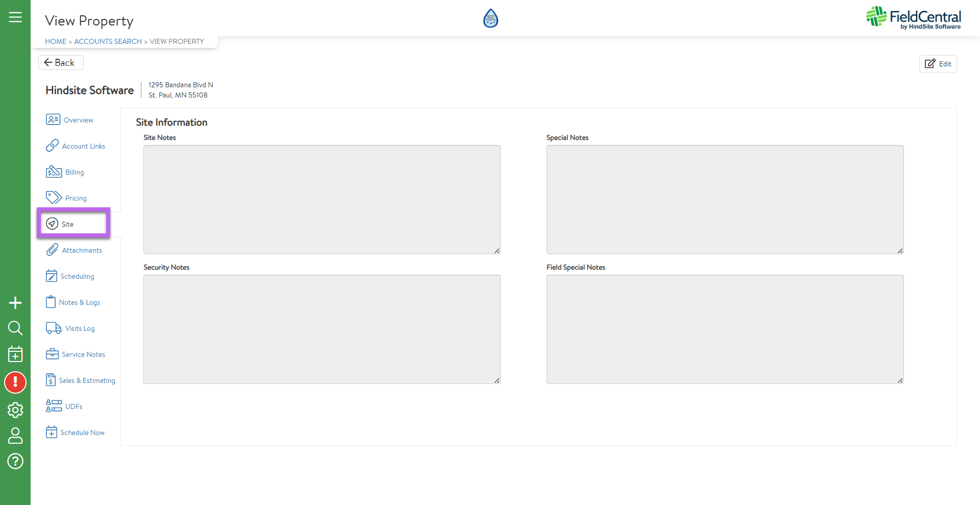Click the Edit button

938,64
